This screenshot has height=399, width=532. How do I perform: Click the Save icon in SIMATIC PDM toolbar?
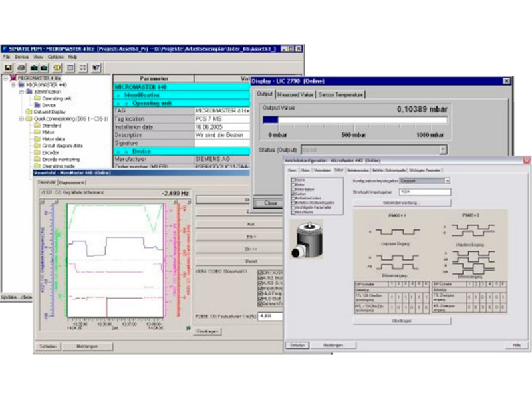[x=8, y=68]
